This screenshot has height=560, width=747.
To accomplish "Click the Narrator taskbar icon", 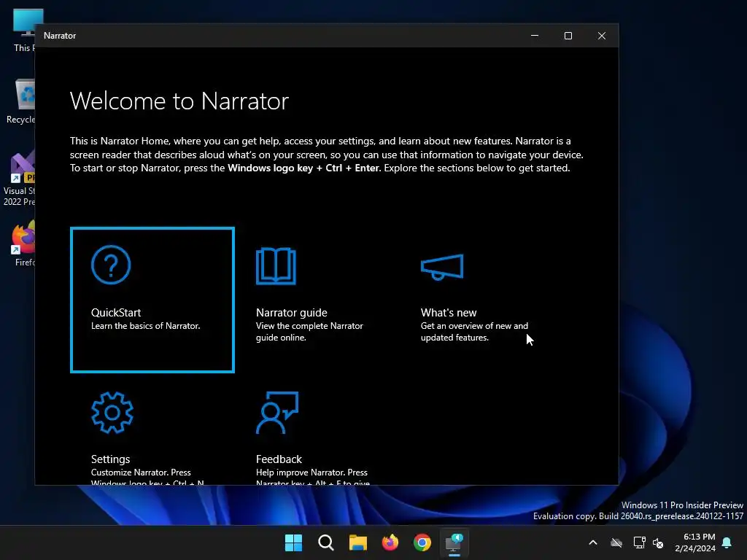I will coord(454,542).
